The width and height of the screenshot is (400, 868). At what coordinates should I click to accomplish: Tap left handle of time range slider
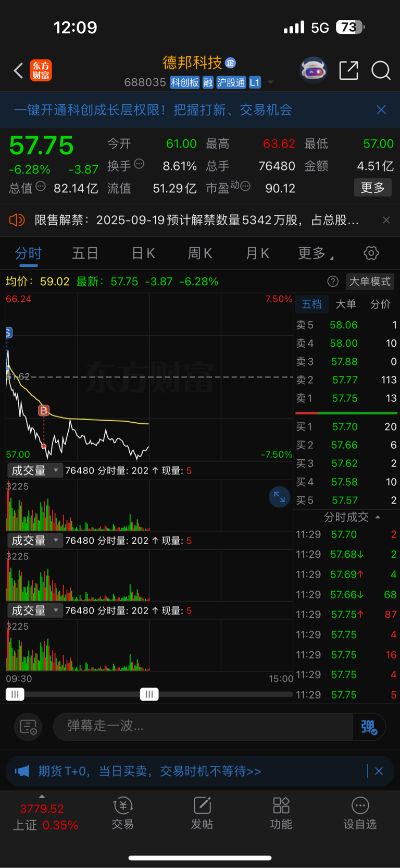pyautogui.click(x=15, y=694)
